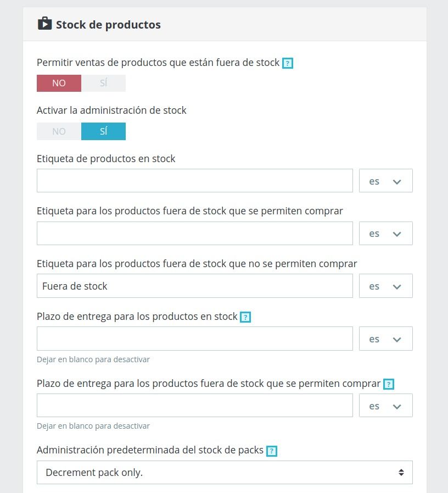
Task: Open language dropdown beside Fuera de stock field
Action: (x=386, y=286)
